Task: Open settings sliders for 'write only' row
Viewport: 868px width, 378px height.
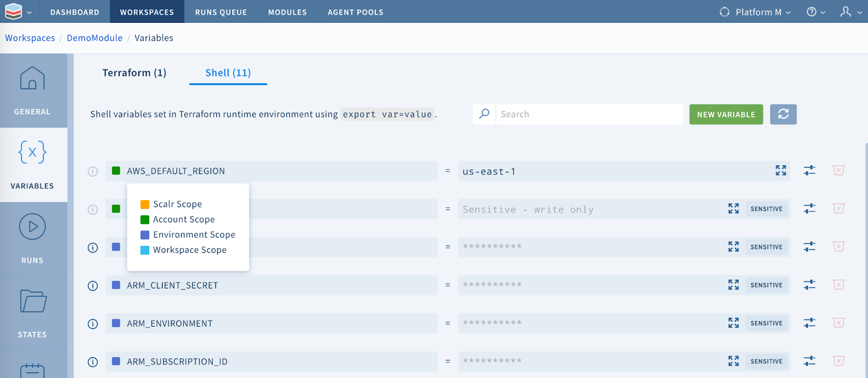Action: [809, 208]
